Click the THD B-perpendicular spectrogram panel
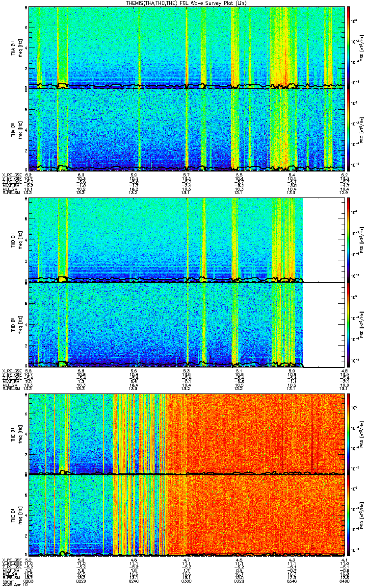Image resolution: width=368 pixels, height=588 pixels. [187, 241]
